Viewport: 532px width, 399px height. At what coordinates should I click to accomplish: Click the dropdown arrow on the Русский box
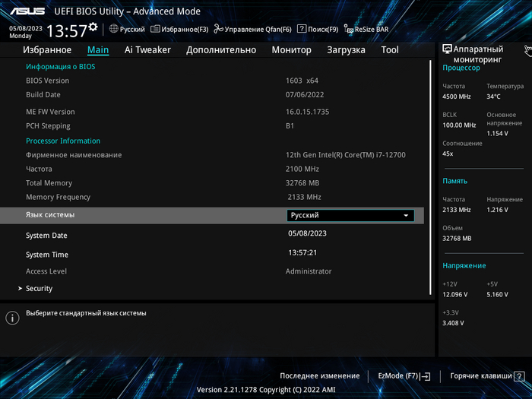407,216
